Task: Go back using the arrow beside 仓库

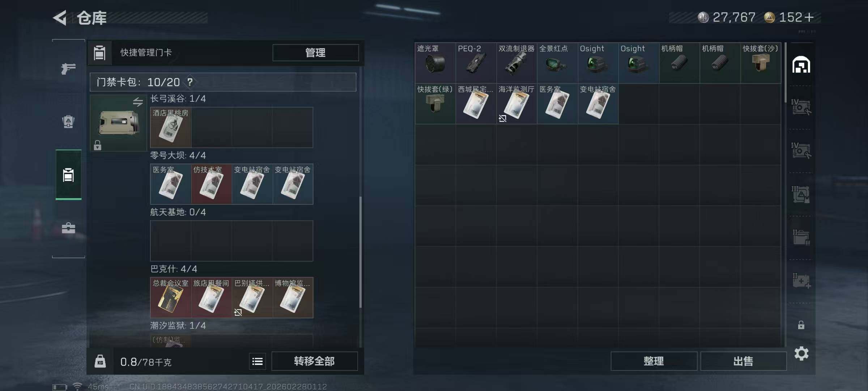Action: pyautogui.click(x=60, y=17)
